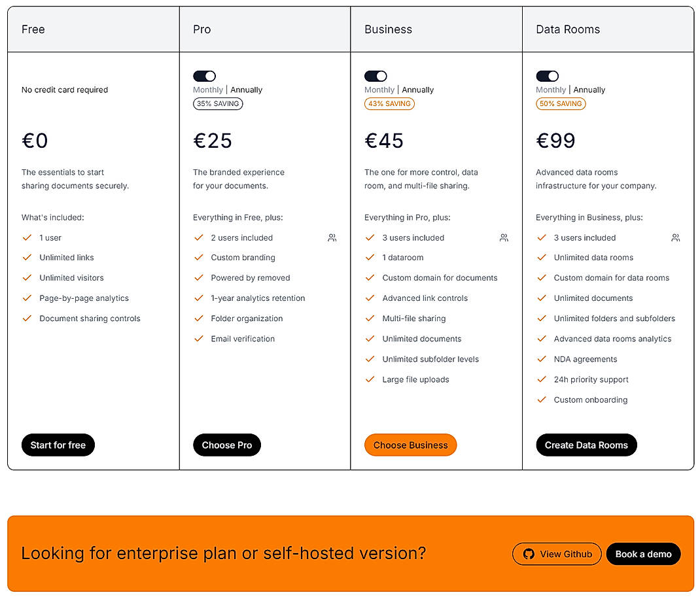Click the 50% SAVING badge under Data Rooms
The image size is (700, 599).
[561, 103]
